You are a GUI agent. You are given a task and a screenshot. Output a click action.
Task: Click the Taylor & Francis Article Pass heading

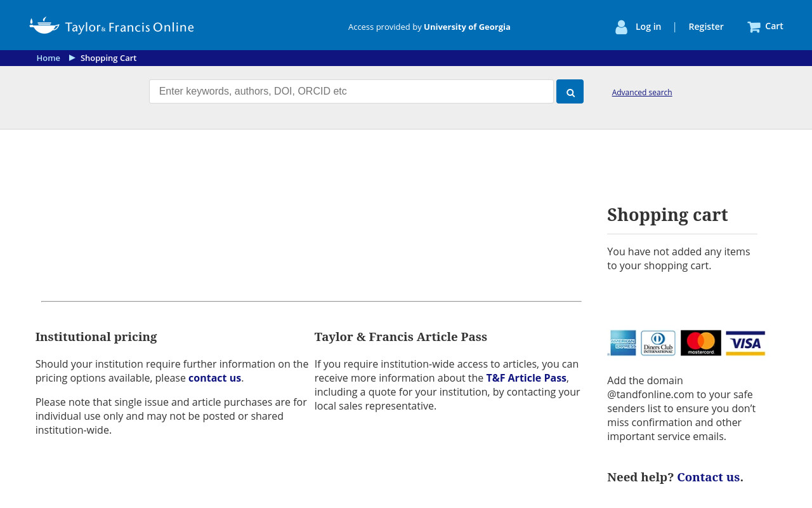coord(401,337)
